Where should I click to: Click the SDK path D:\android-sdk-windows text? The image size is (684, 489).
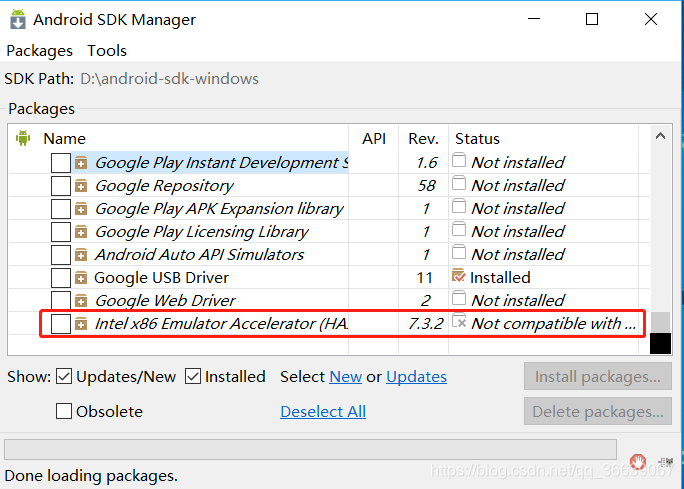[x=170, y=79]
